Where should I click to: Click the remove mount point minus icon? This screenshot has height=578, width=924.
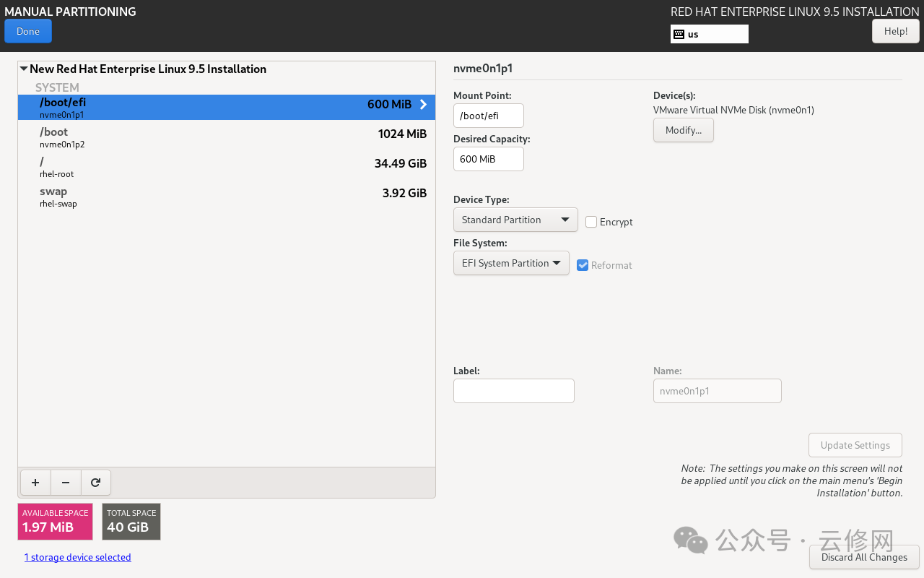coord(66,483)
